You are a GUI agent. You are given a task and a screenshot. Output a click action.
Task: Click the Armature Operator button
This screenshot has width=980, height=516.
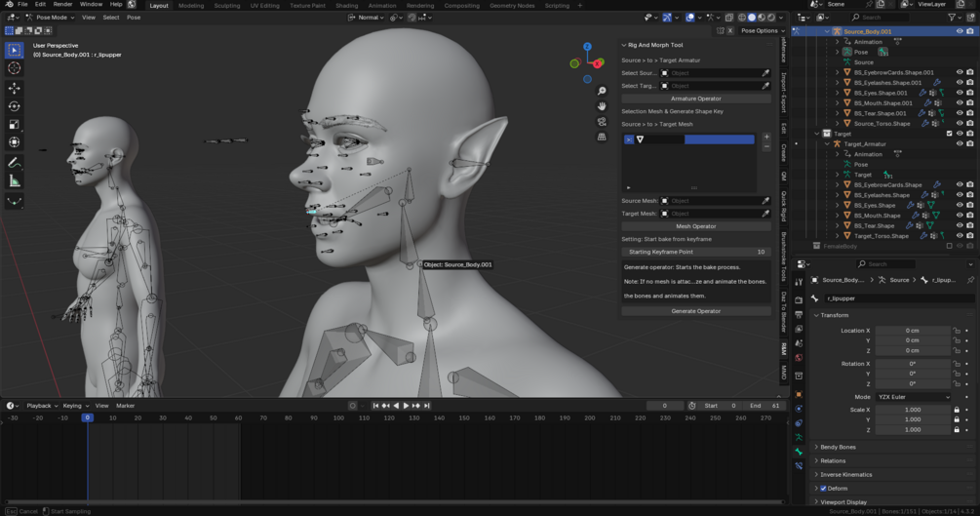tap(695, 99)
